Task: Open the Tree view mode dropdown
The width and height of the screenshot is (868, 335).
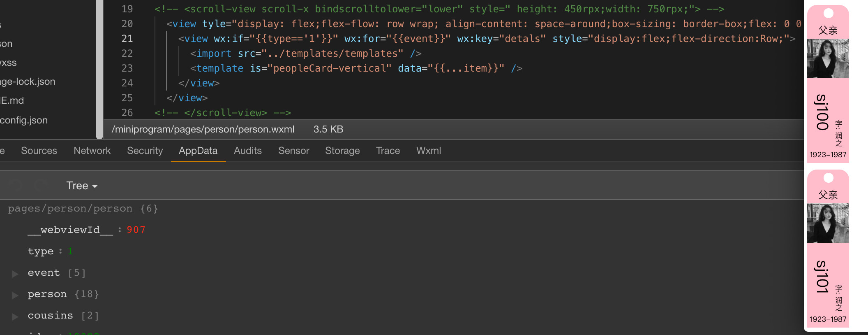Action: click(x=82, y=186)
